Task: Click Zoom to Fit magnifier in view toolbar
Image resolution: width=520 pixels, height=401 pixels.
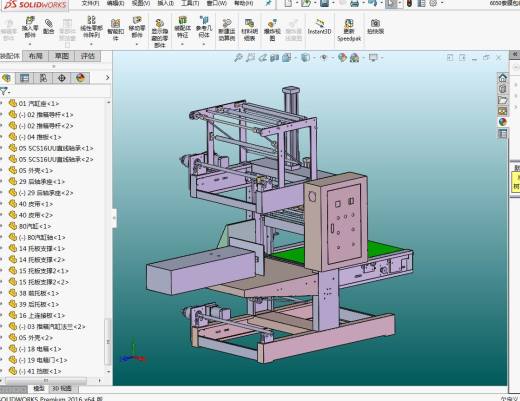Action: click(x=238, y=58)
